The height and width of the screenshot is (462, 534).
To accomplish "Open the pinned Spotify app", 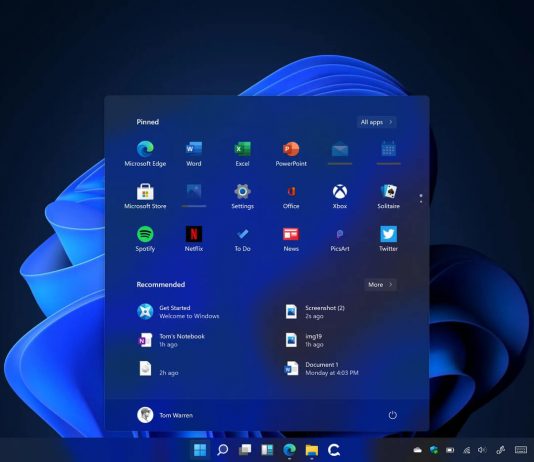I will click(x=145, y=239).
